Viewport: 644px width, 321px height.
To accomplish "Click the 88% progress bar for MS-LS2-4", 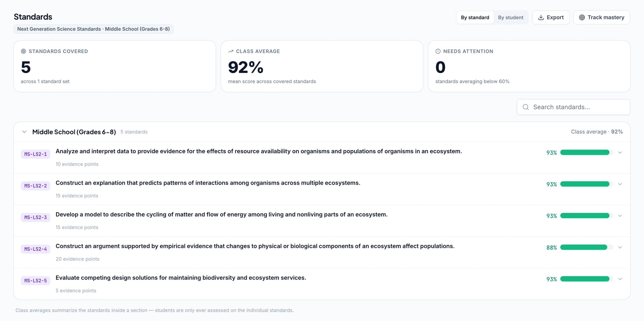I will (x=587, y=247).
